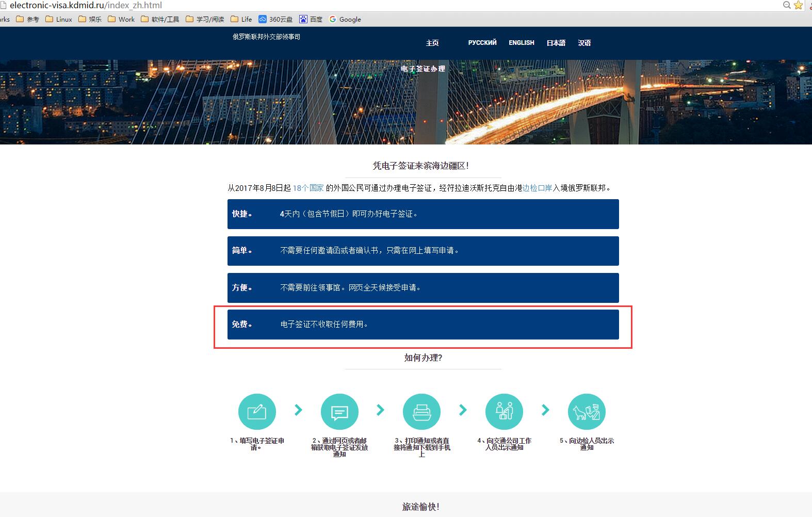The image size is (812, 517).
Task: Click the zoom magnifier icon in address bar
Action: coord(787,5)
